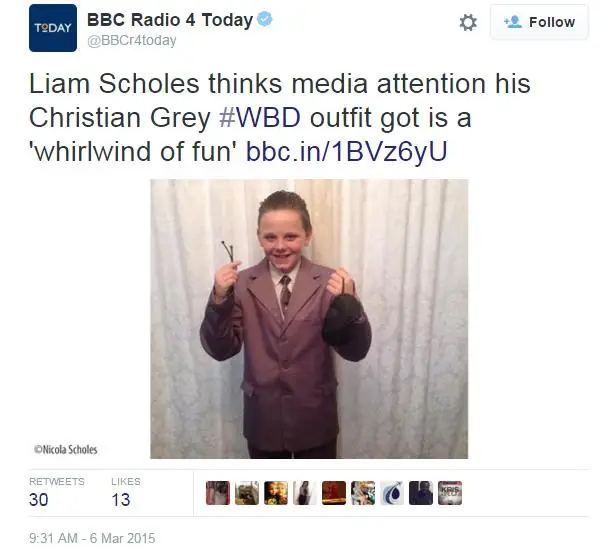Click the first liker avatar thumbnail
The height and width of the screenshot is (557, 601).
click(x=218, y=493)
